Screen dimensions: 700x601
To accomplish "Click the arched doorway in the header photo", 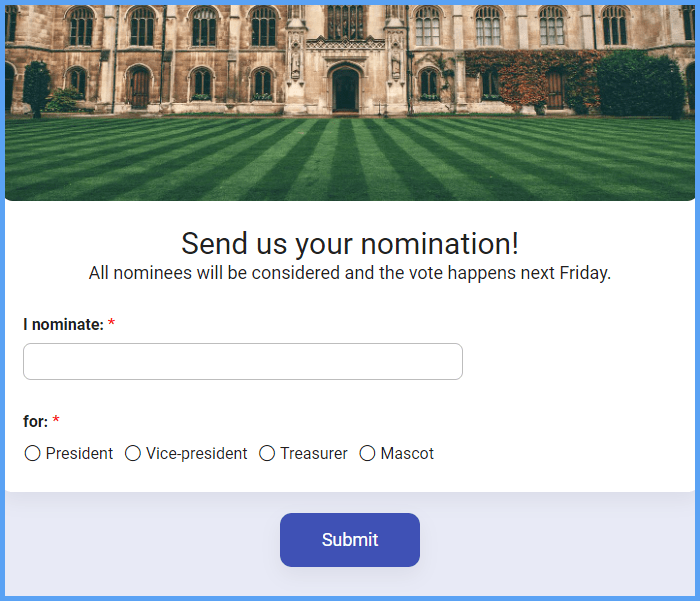I will click(346, 90).
